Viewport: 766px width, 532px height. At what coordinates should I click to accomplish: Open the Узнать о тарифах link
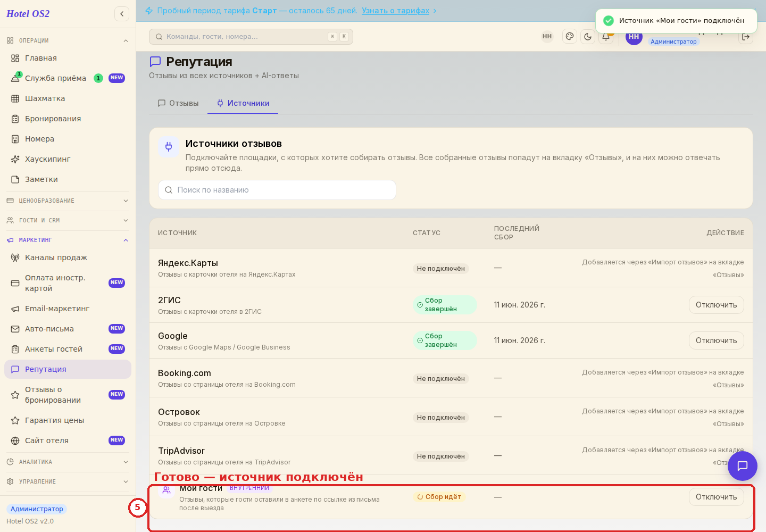(x=395, y=11)
